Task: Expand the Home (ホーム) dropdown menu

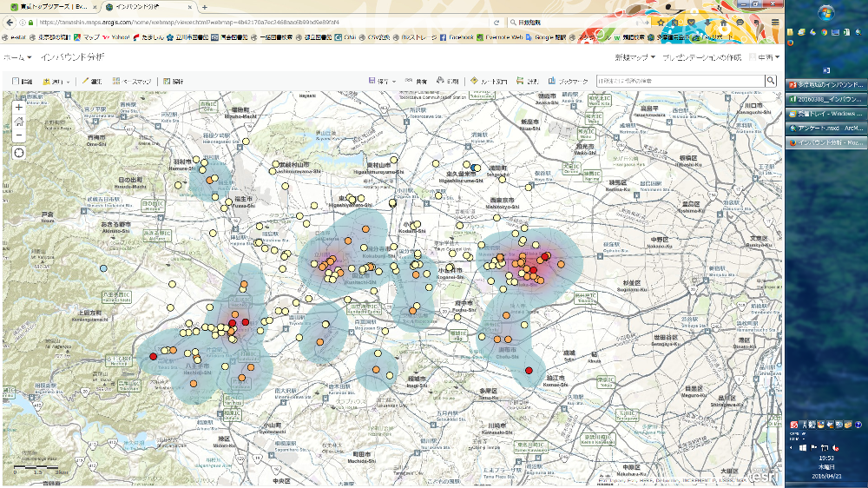Action: coord(17,56)
